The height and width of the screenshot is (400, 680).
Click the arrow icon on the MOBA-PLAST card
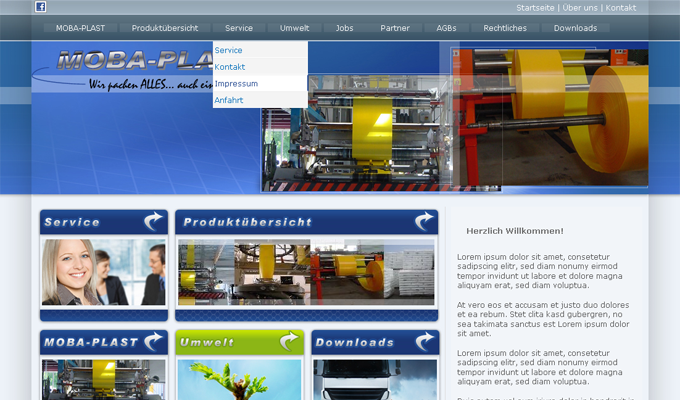coord(153,341)
